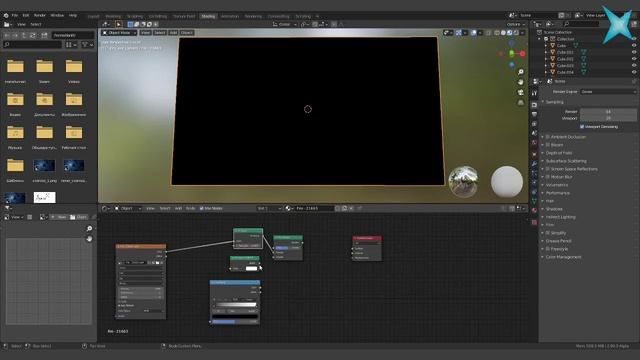This screenshot has height=360, width=640.
Task: Click the Viewport samples value field
Action: [x=609, y=118]
